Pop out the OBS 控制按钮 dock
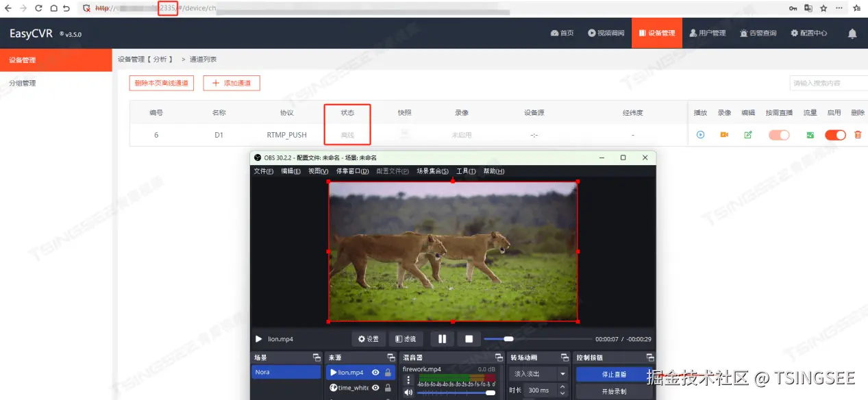The height and width of the screenshot is (400, 868). (649, 358)
